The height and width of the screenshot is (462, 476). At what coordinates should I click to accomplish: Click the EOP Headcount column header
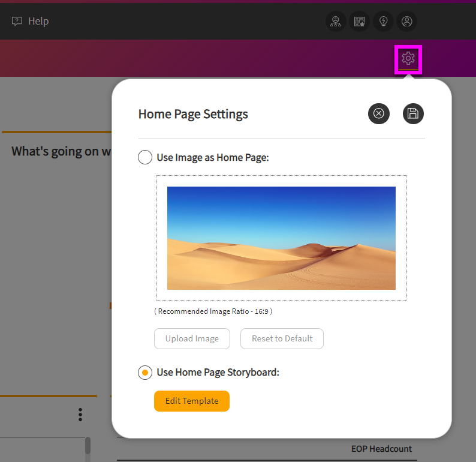[381, 449]
